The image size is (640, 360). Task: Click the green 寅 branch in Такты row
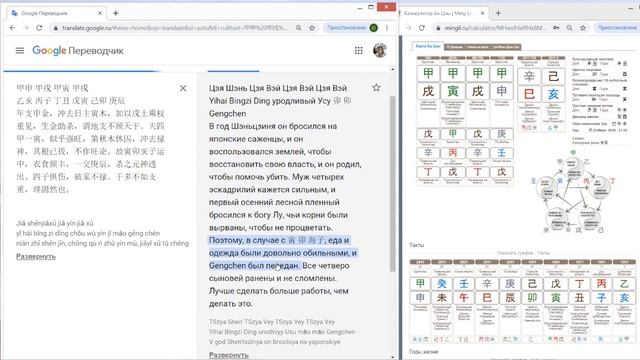(556, 297)
